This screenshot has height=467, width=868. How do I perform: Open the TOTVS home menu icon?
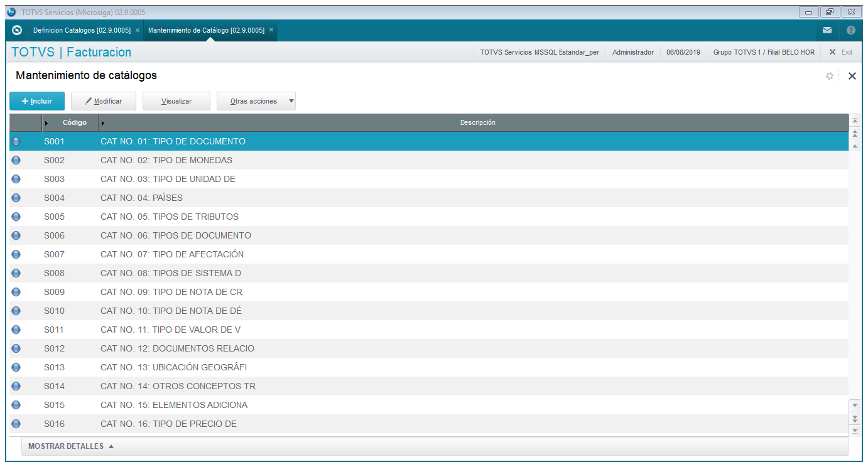(17, 30)
